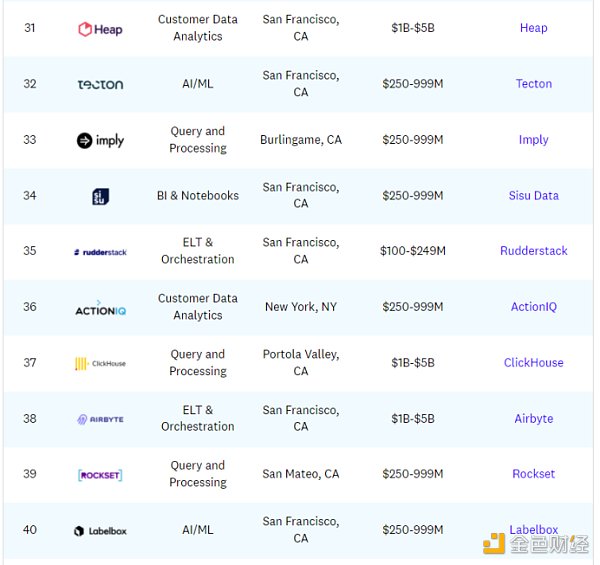Click the Labelbox logo
600x565 pixels.
pos(100,531)
